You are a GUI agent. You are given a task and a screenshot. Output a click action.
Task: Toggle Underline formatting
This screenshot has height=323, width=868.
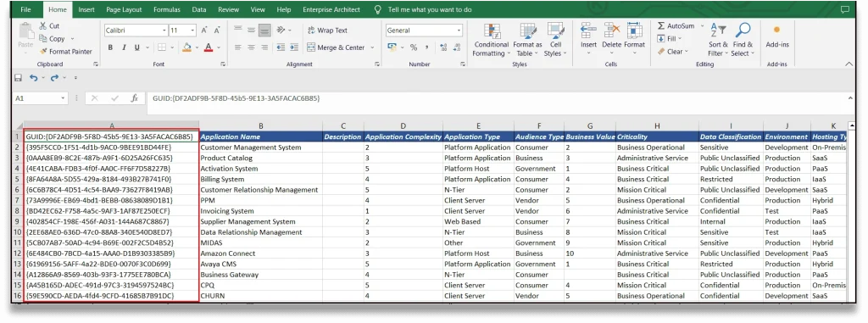coord(136,47)
